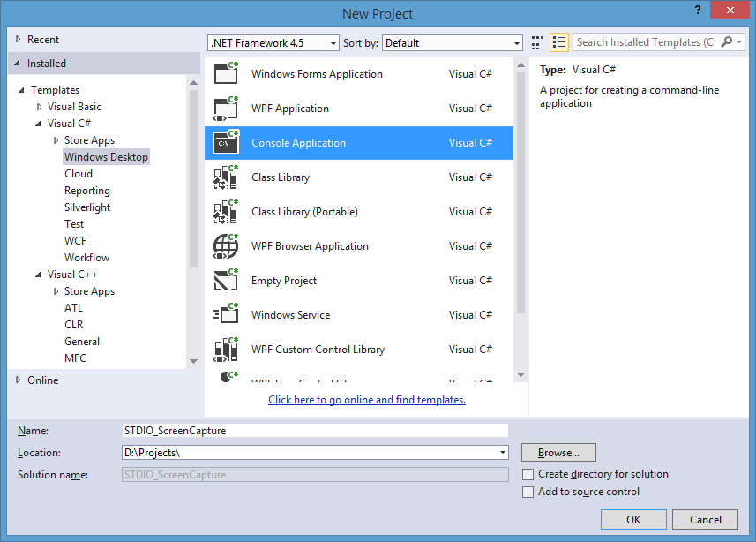756x542 pixels.
Task: Select the Cloud category
Action: (79, 174)
